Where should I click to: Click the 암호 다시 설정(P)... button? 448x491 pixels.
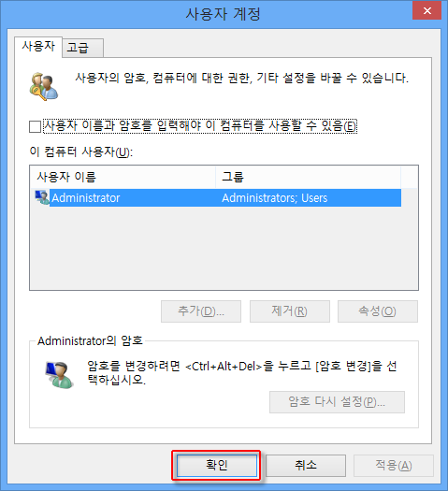[337, 402]
